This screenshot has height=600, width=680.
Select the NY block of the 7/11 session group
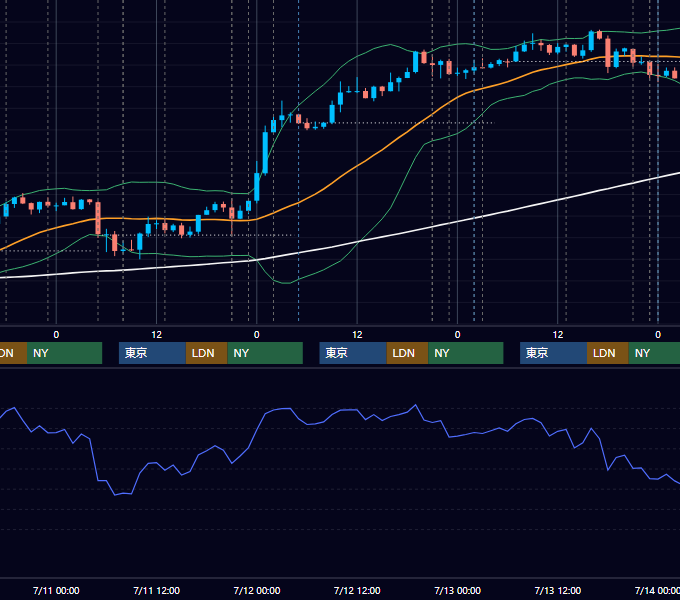click(x=265, y=353)
